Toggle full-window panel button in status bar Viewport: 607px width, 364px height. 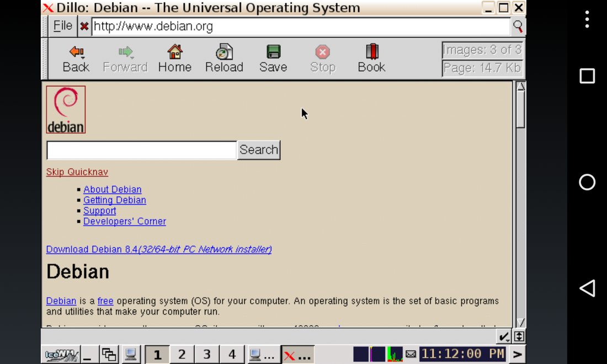click(519, 336)
